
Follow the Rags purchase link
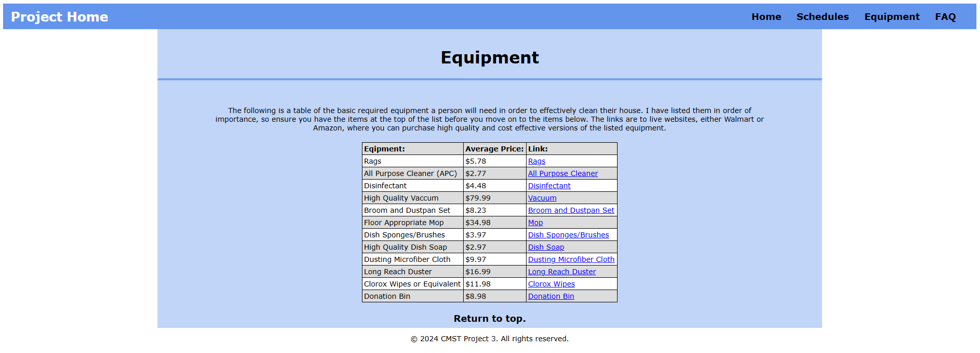click(x=536, y=161)
